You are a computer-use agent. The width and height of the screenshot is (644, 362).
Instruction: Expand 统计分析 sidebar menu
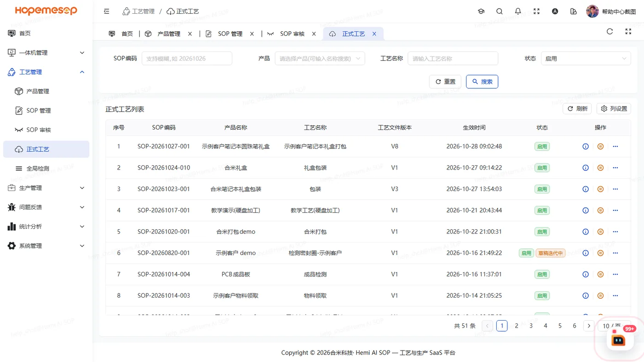coord(46,226)
